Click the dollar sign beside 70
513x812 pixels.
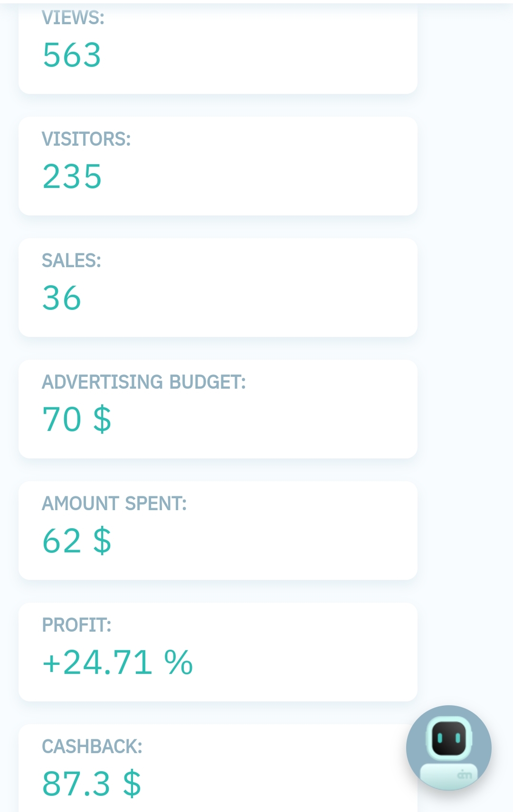click(x=102, y=420)
